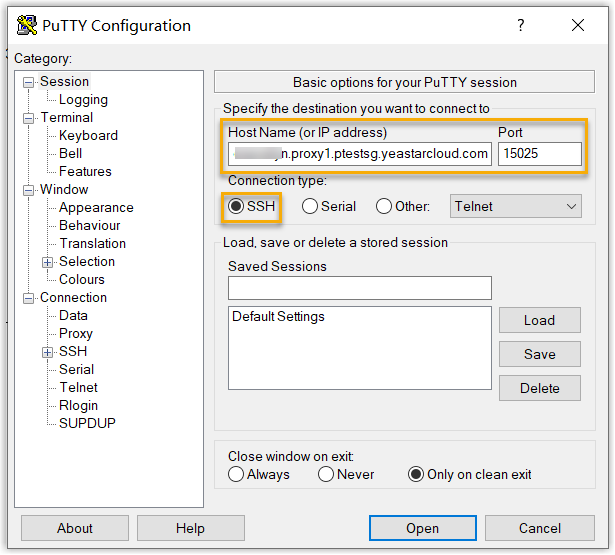This screenshot has width=615, height=555.
Task: Click the Open button to connect
Action: coord(422,528)
